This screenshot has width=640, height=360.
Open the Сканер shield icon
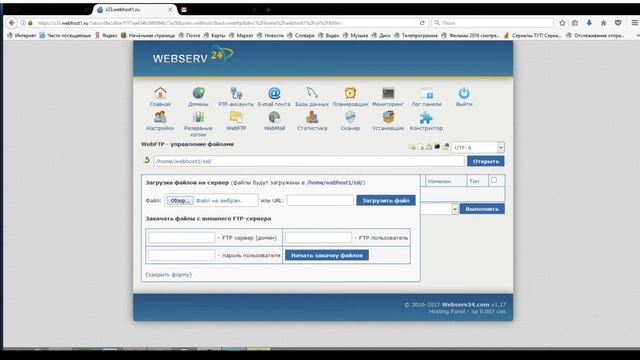click(x=350, y=118)
